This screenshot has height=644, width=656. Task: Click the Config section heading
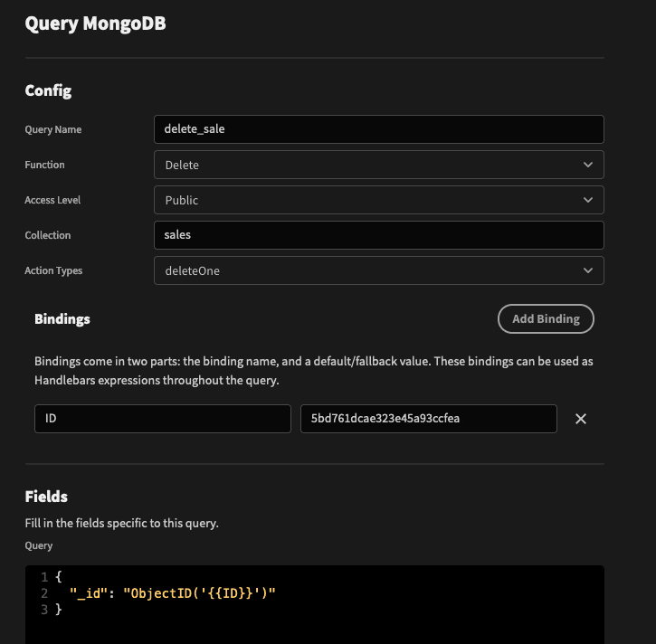(x=48, y=90)
